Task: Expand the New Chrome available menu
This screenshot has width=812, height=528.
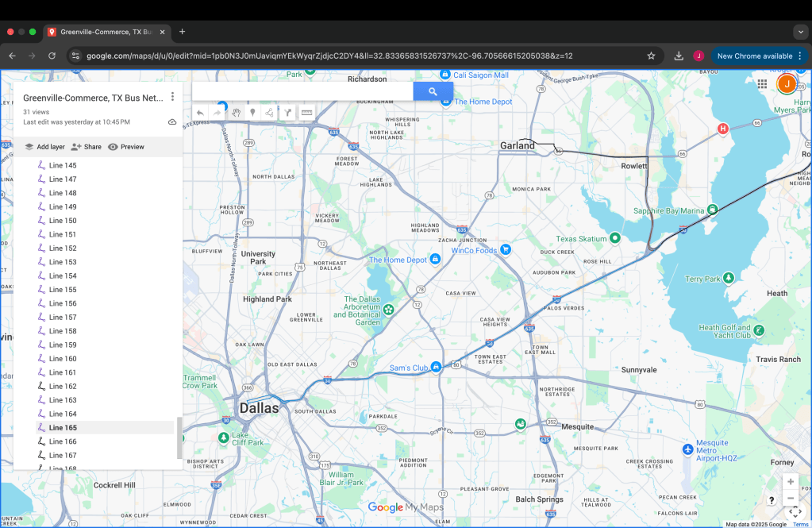Action: point(799,56)
